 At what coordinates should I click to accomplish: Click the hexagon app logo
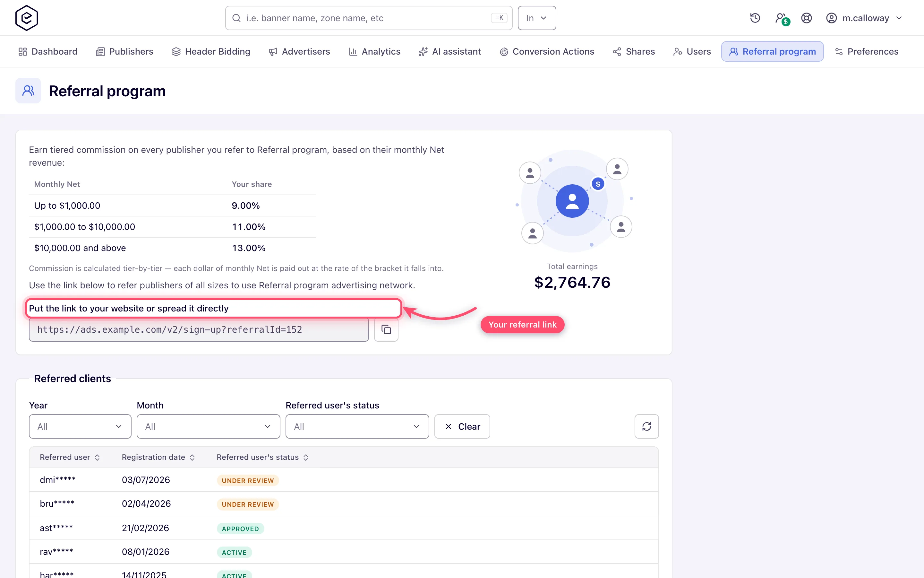tap(26, 18)
